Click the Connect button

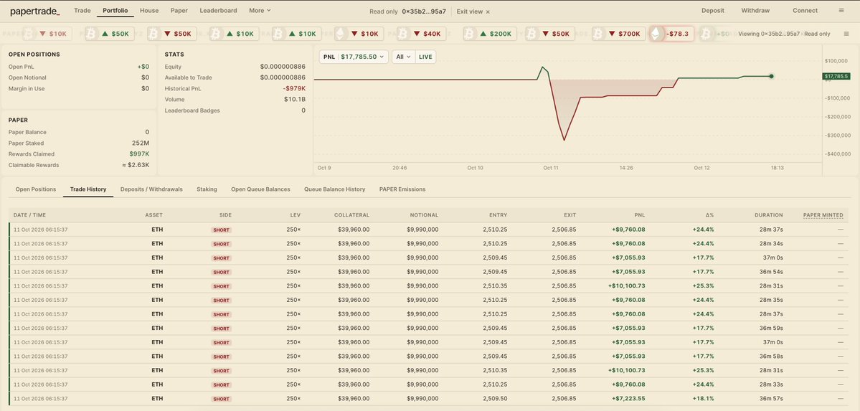[x=805, y=10]
